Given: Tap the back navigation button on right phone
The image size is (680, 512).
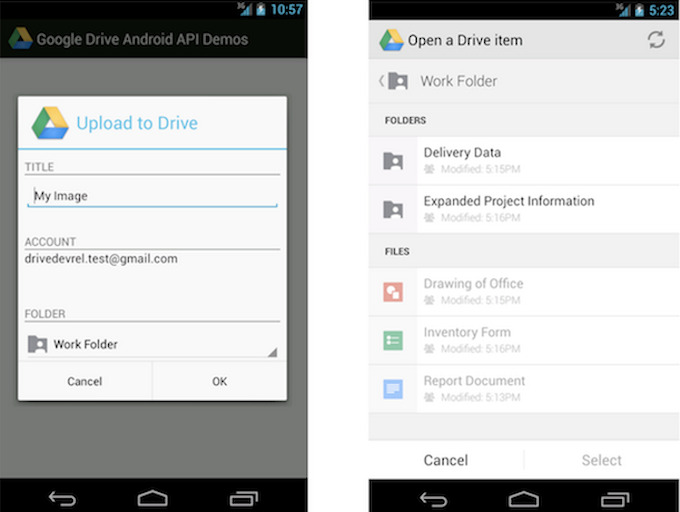Looking at the screenshot, I should tap(433, 496).
